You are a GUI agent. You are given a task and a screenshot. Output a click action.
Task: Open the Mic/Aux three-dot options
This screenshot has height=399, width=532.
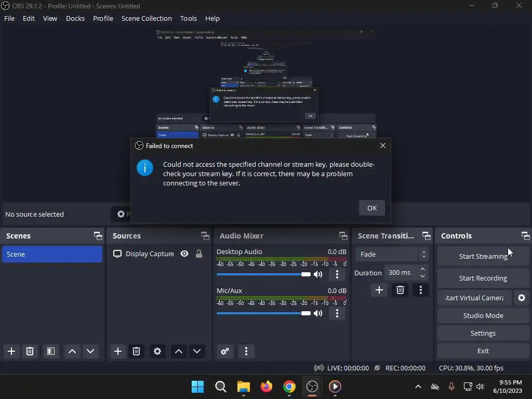coord(337,313)
